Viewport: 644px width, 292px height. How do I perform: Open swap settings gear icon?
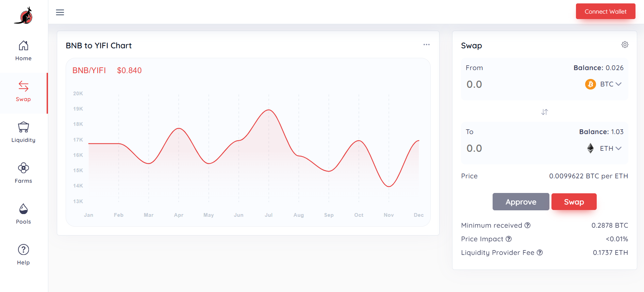625,45
